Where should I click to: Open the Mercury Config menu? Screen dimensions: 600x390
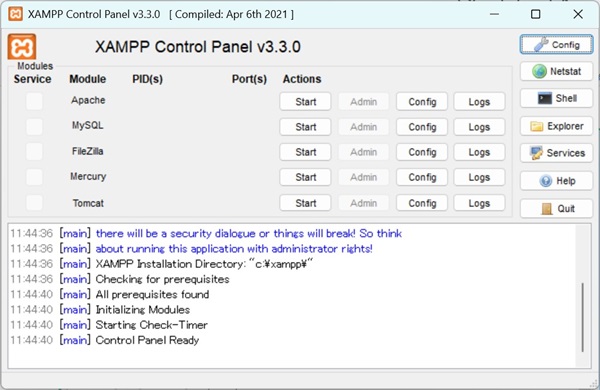(422, 178)
